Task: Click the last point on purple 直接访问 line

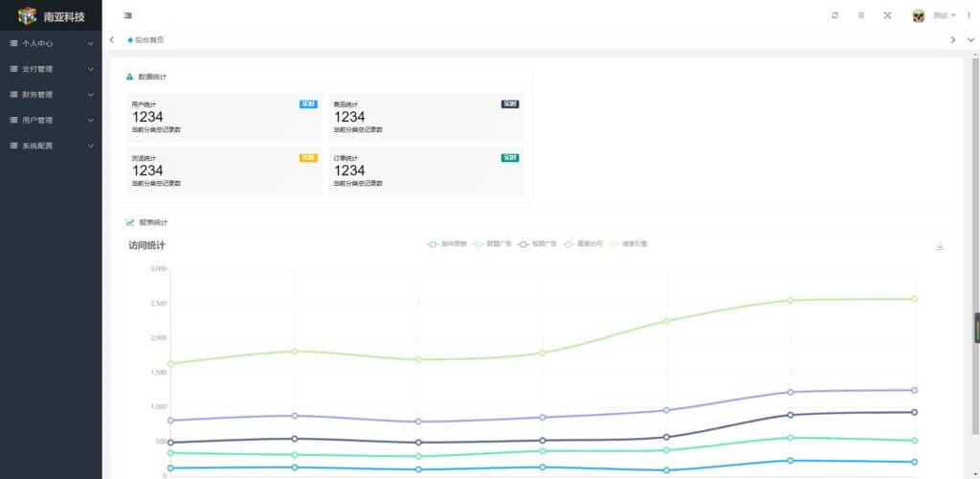Action: click(x=914, y=390)
